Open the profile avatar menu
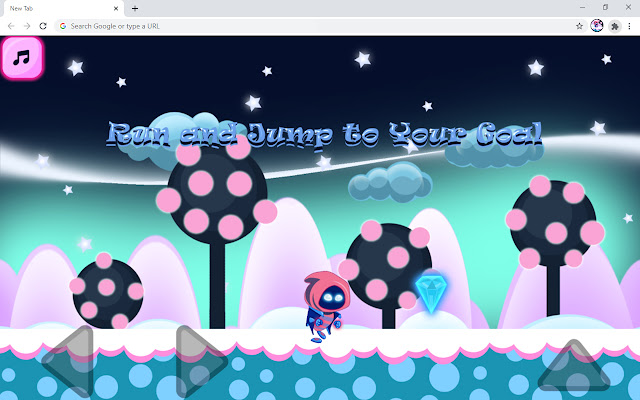Image resolution: width=640 pixels, height=400 pixels. coord(597,26)
